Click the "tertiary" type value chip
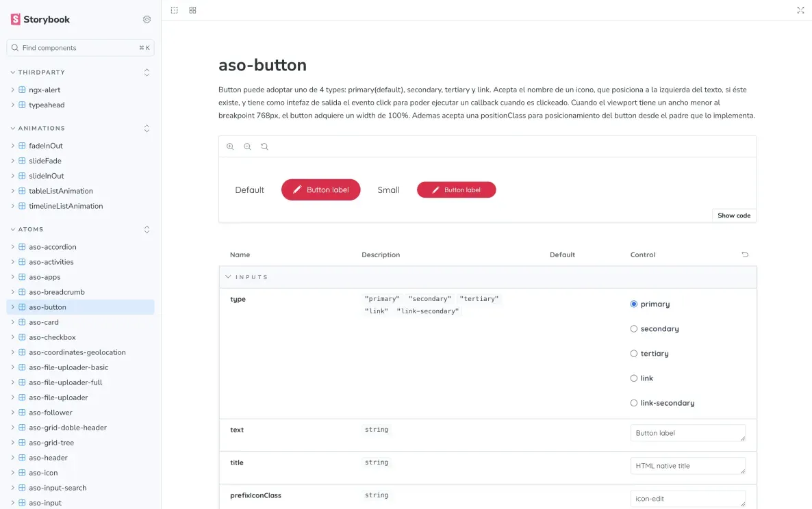 click(479, 298)
